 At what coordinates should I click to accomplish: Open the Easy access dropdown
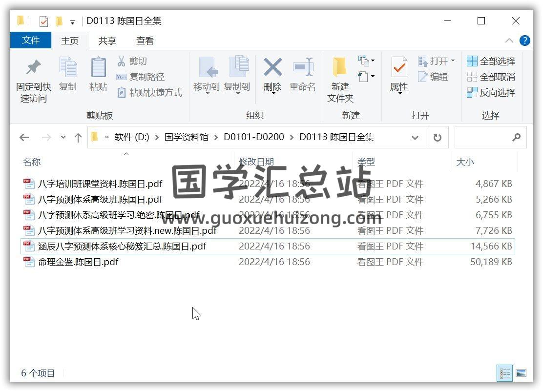(366, 76)
